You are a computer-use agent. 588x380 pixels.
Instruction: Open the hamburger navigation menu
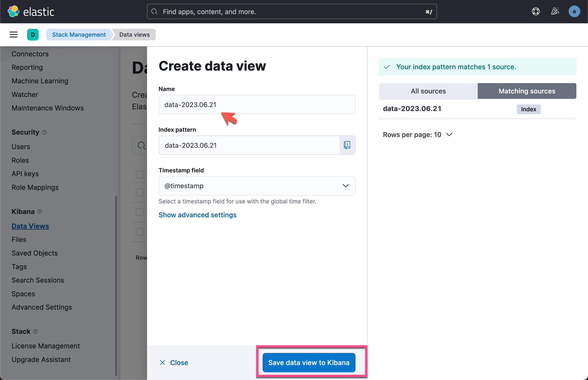pyautogui.click(x=13, y=35)
